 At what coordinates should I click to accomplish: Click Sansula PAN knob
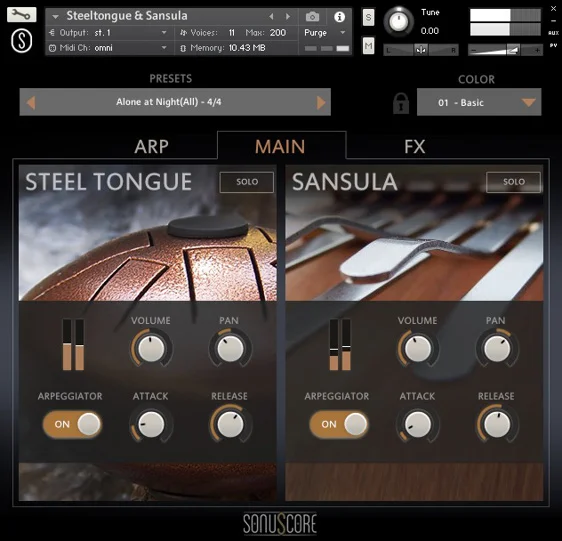[497, 348]
